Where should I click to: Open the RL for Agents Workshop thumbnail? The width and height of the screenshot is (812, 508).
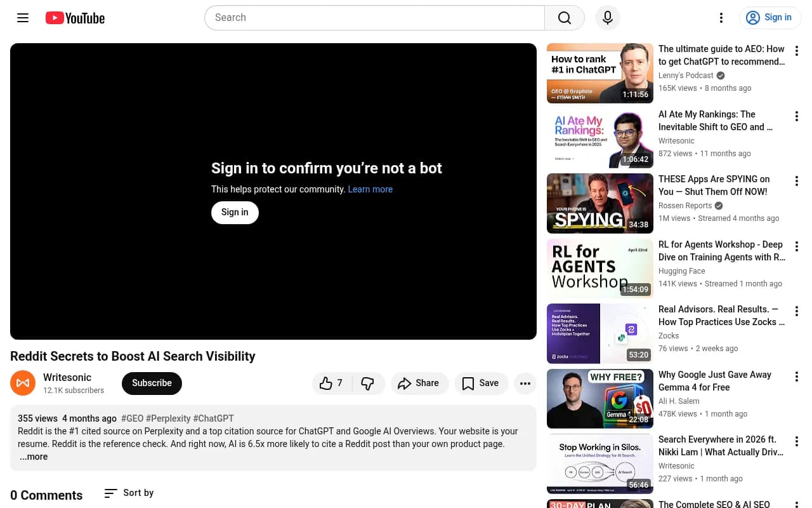600,269
